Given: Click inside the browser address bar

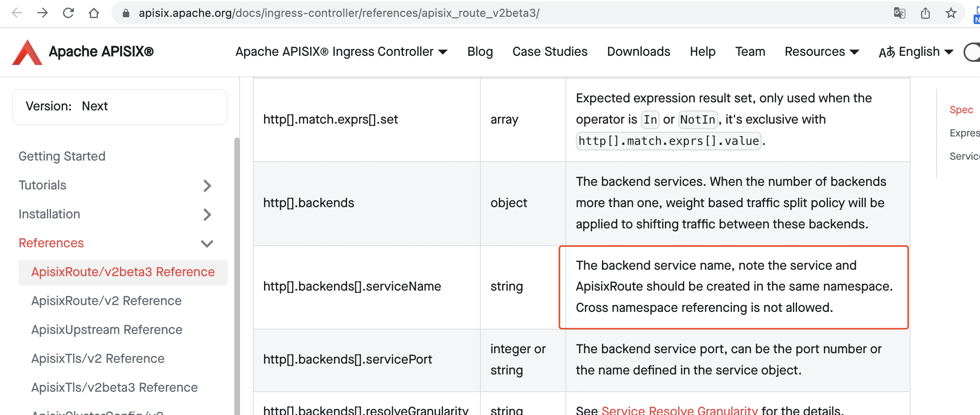Looking at the screenshot, I should pos(321,13).
